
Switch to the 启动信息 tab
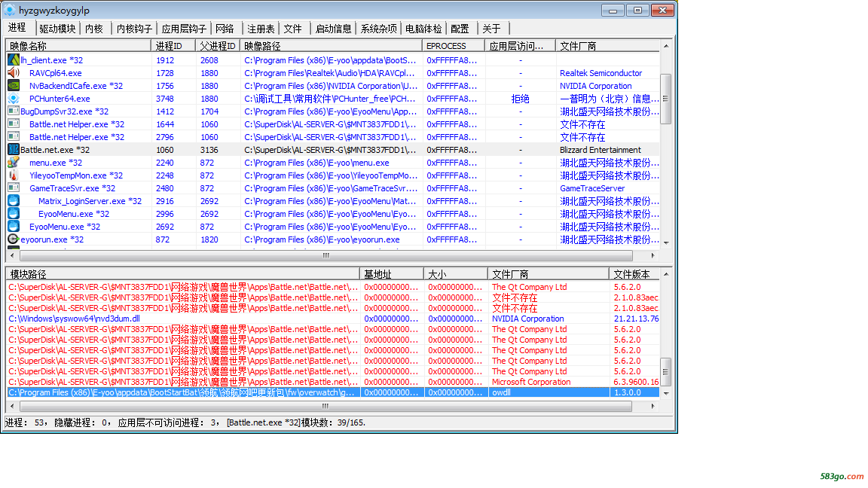333,29
